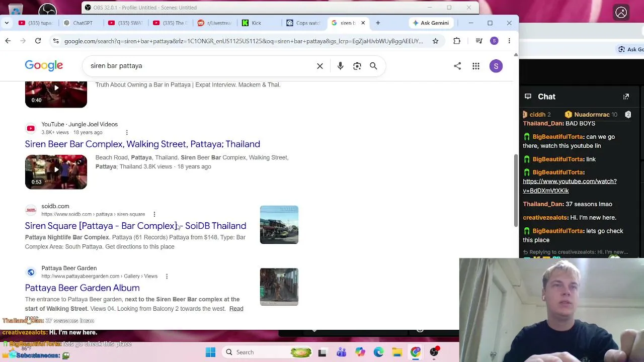Switch to the r/Livestream Reddit tab
Viewport: 644px width, 362px height.
click(215, 23)
